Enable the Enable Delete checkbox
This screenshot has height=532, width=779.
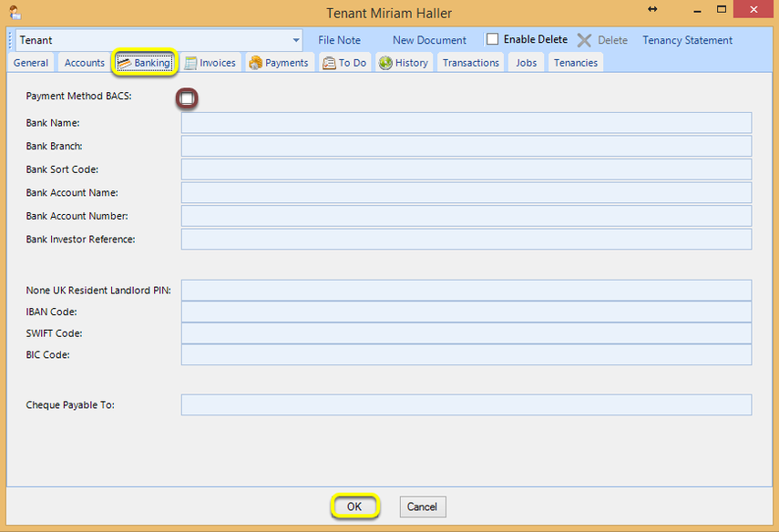[492, 39]
